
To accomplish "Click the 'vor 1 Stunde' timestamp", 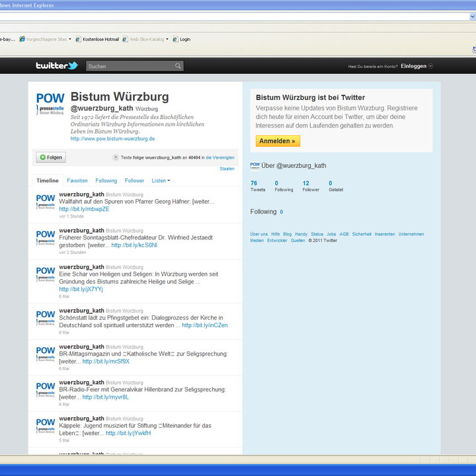I will coord(71,216).
